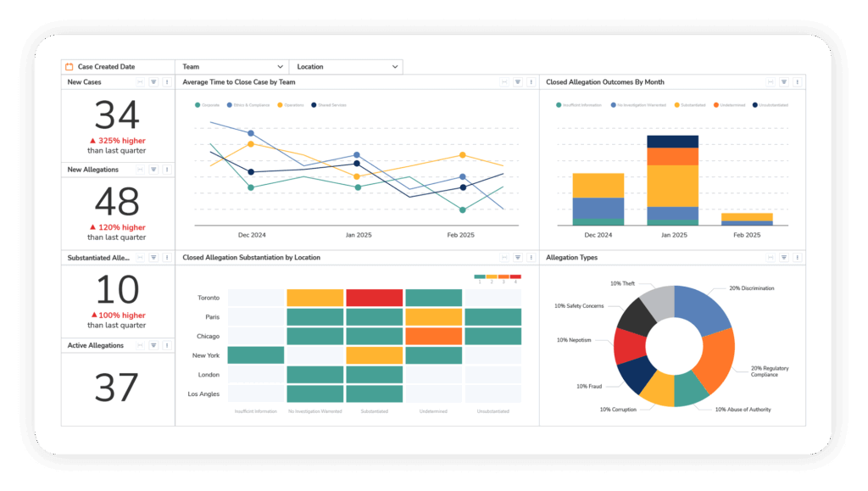The image size is (868, 491).
Task: Open the three-dot menu on New Allegations tile
Action: pyautogui.click(x=167, y=169)
